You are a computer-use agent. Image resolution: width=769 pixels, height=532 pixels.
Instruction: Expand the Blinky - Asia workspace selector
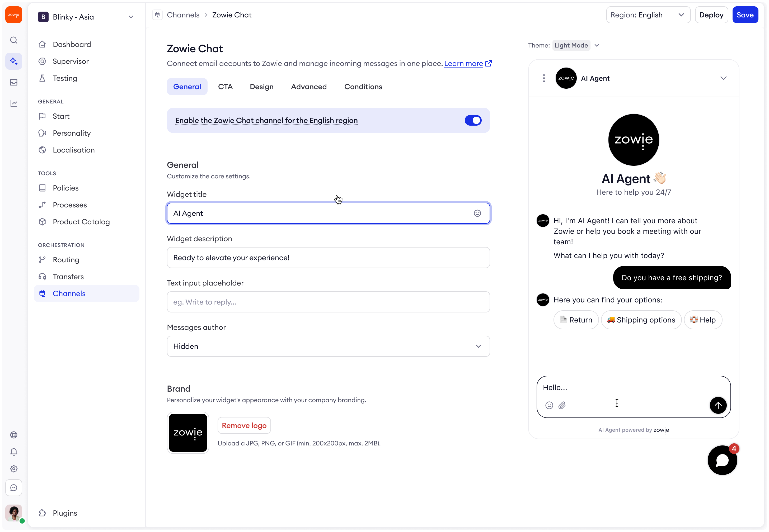[x=86, y=17]
